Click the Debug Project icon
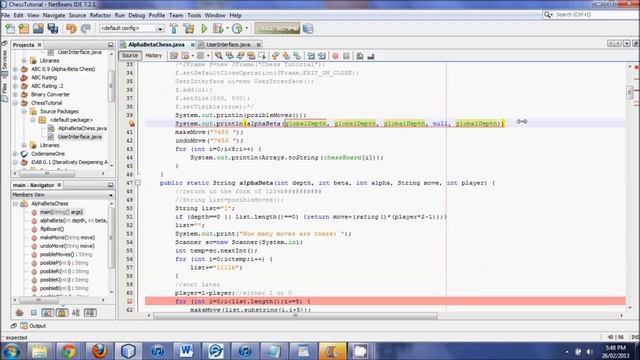 click(x=218, y=29)
